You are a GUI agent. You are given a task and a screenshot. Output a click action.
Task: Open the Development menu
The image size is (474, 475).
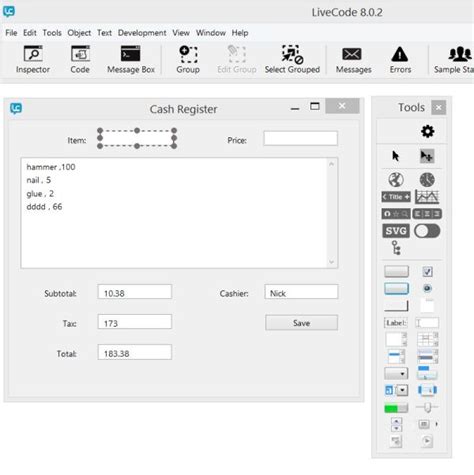point(142,33)
